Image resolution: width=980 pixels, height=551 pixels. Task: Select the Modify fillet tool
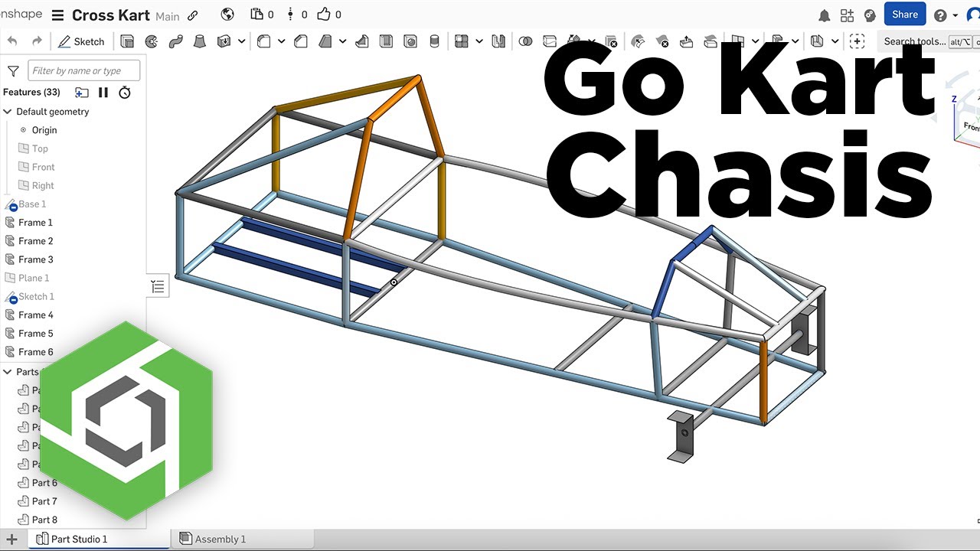pos(638,41)
